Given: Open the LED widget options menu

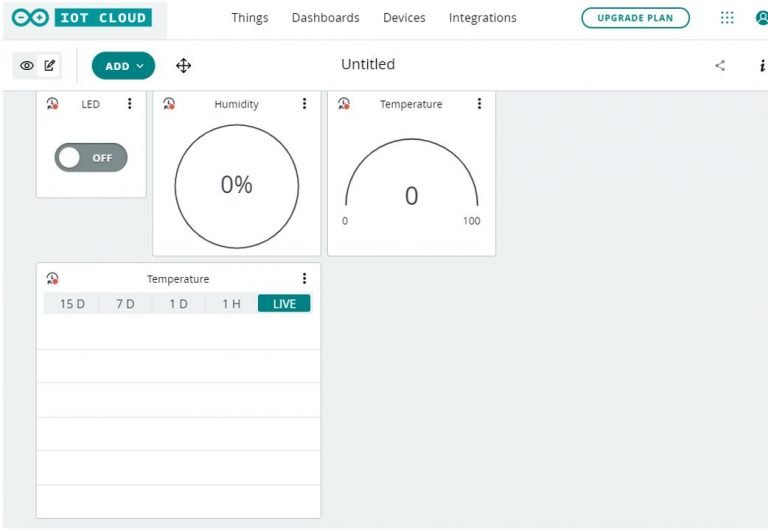Looking at the screenshot, I should coord(129,104).
